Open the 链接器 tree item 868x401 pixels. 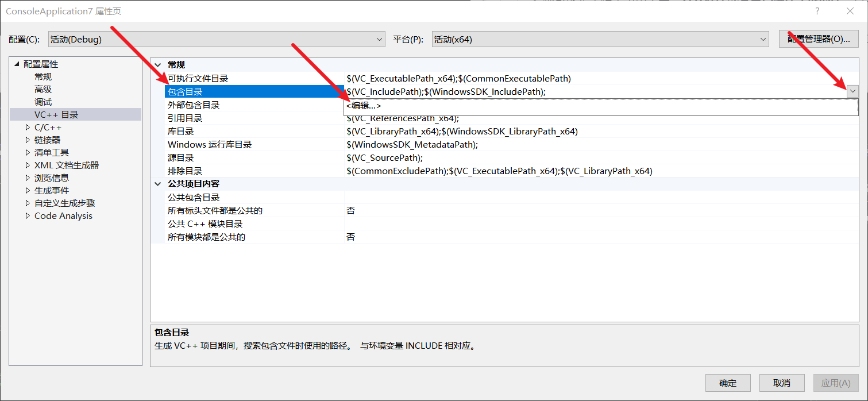[x=47, y=140]
